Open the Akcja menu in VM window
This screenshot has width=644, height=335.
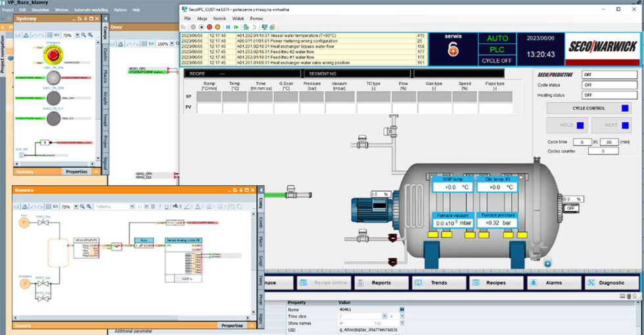click(x=202, y=18)
